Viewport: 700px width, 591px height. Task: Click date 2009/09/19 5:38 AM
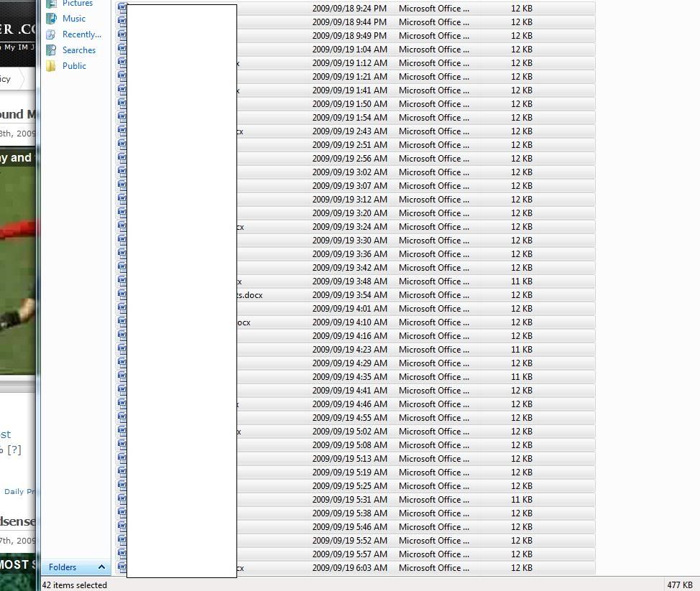pyautogui.click(x=349, y=513)
